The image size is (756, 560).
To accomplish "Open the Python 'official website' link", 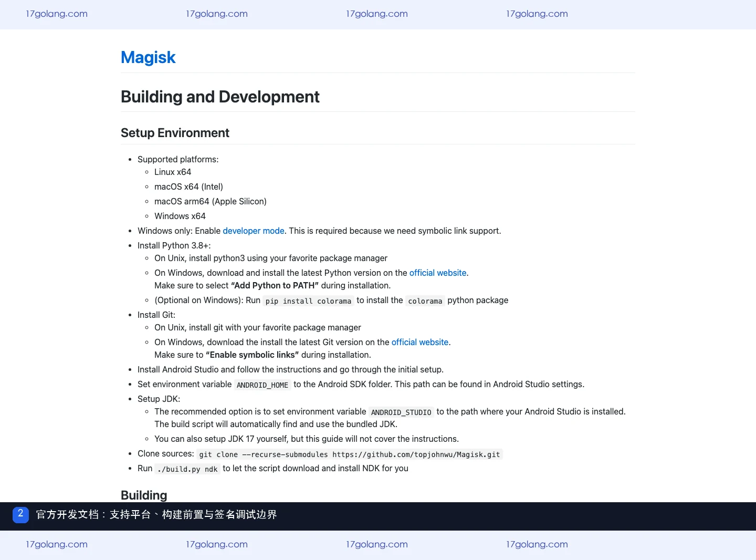I will 438,273.
